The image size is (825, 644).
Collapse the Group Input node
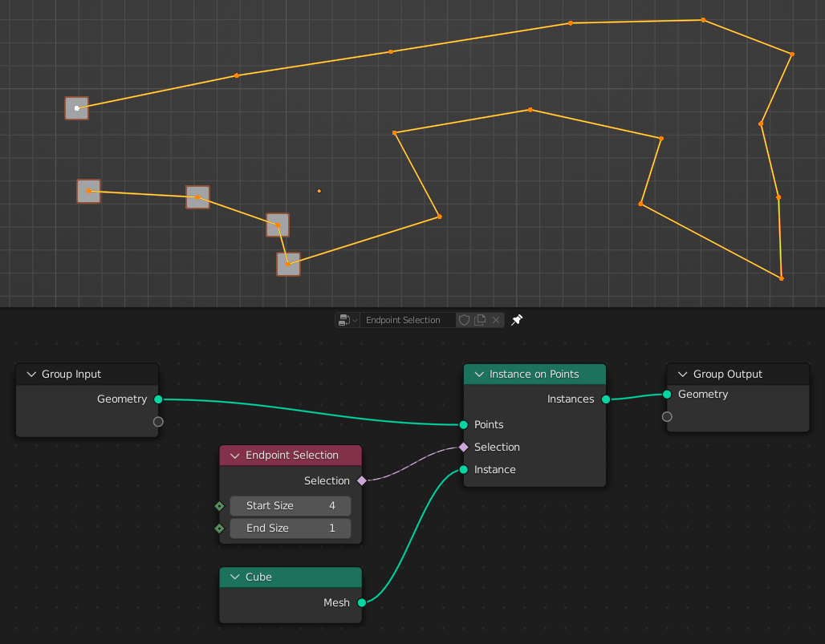pyautogui.click(x=30, y=374)
